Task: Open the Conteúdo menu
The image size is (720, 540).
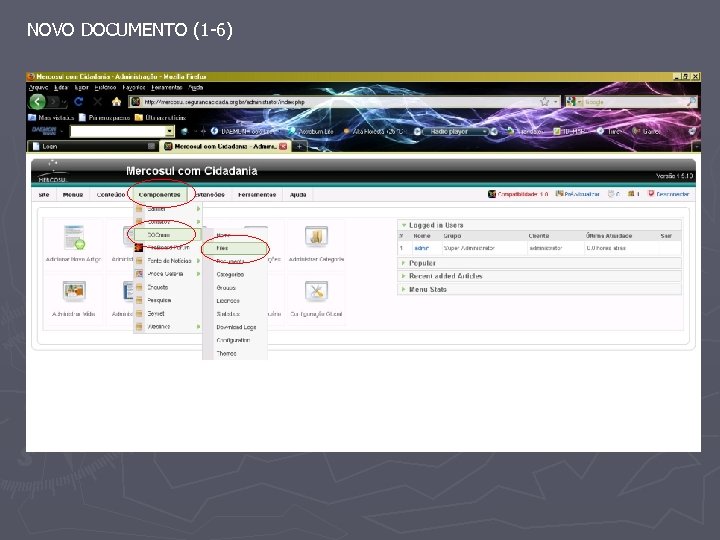Action: pos(111,195)
